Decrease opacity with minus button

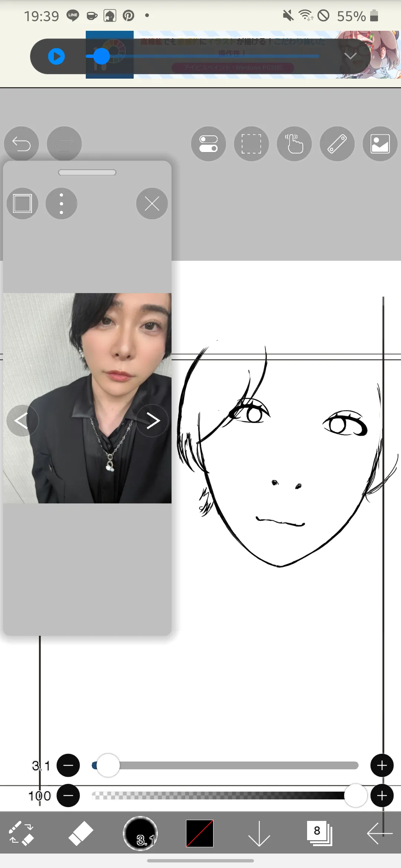(68, 796)
